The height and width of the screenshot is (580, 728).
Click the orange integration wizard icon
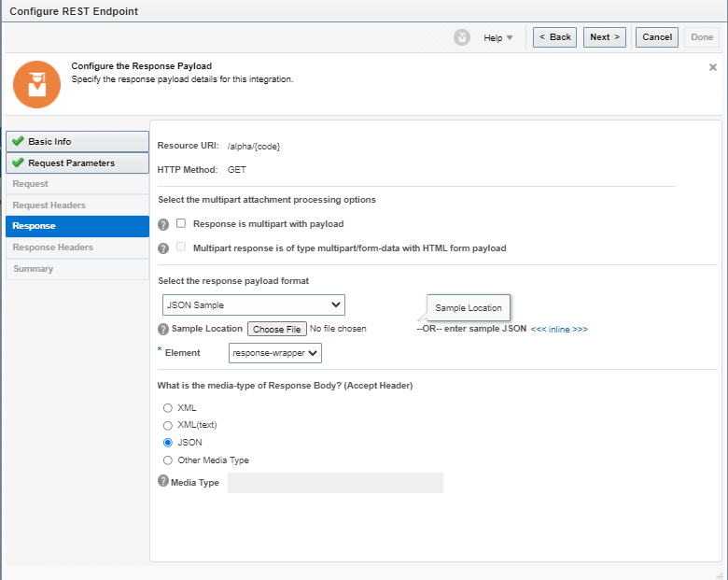point(36,85)
